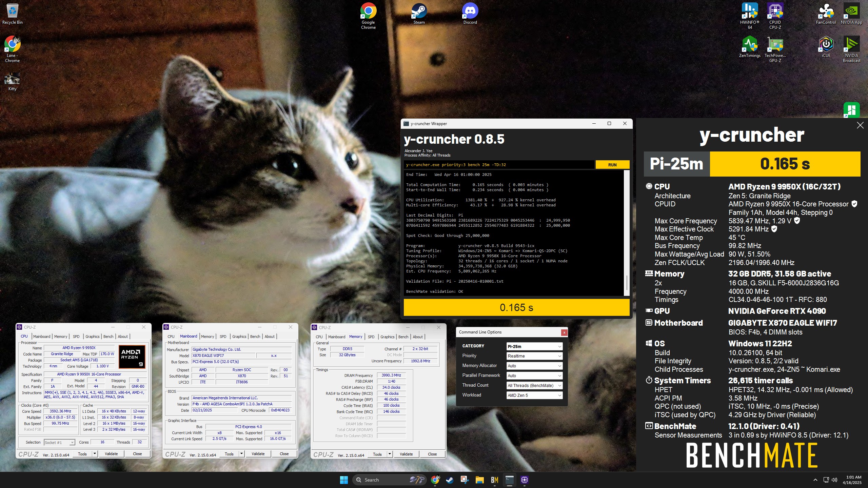868x488 pixels.
Task: Open the Recycle Bin desktop icon
Action: point(12,14)
